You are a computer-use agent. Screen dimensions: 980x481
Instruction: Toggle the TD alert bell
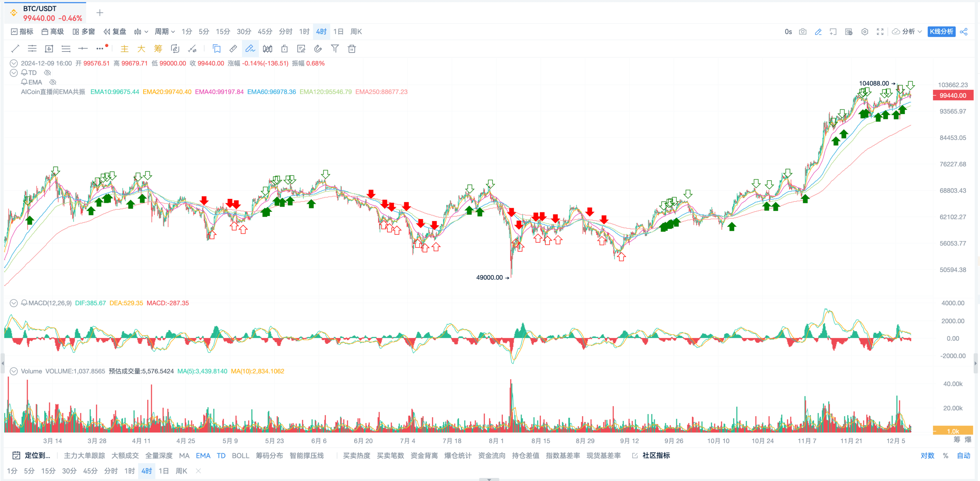[x=24, y=73]
